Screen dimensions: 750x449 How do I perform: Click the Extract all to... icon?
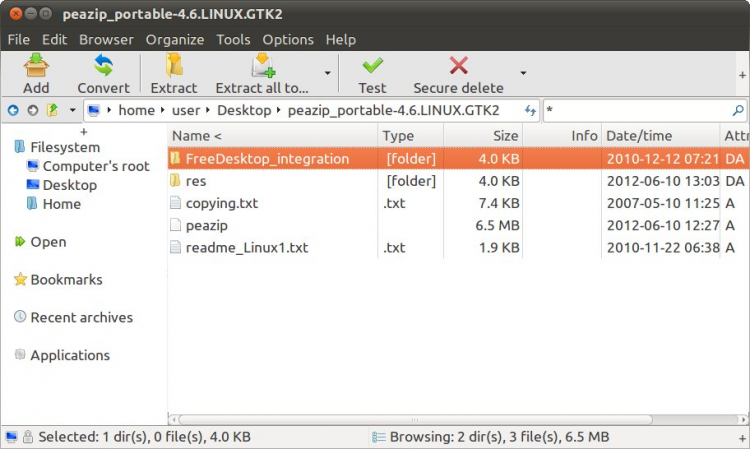coord(263,66)
